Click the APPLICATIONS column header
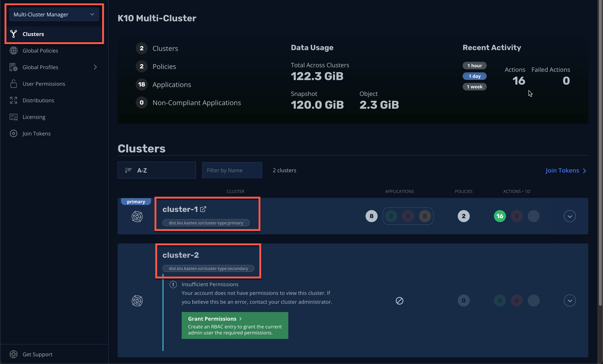603x364 pixels. pos(399,191)
